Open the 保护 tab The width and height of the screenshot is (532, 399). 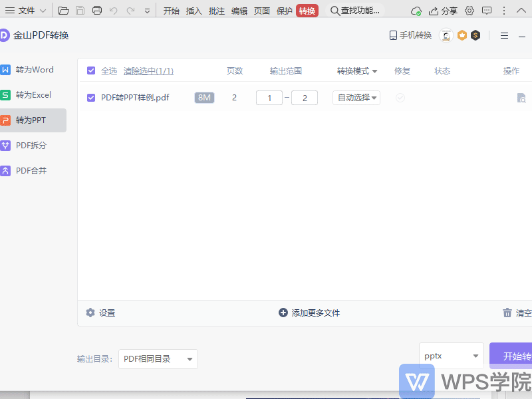tap(285, 11)
